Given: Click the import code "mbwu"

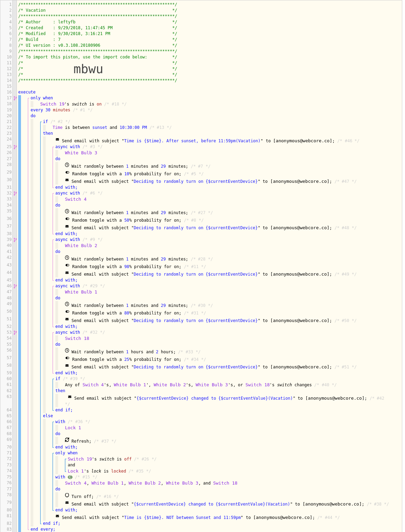Looking at the screenshot, I should [x=88, y=69].
